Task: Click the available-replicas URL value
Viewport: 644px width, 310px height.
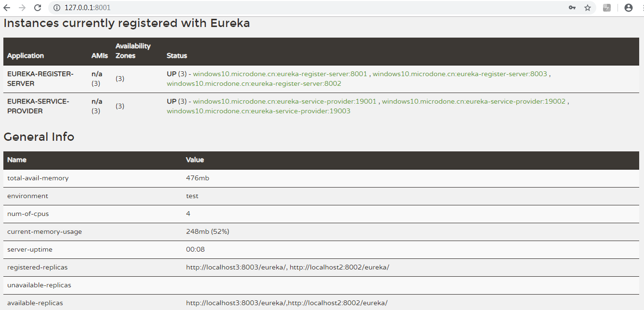Action: pyautogui.click(x=287, y=303)
